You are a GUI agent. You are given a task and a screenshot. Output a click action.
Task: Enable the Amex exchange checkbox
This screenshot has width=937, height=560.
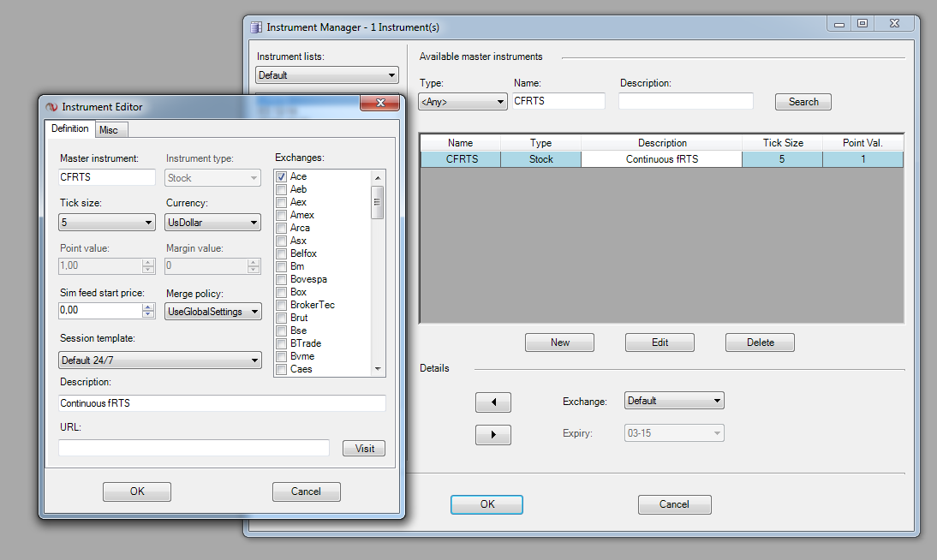click(x=282, y=215)
